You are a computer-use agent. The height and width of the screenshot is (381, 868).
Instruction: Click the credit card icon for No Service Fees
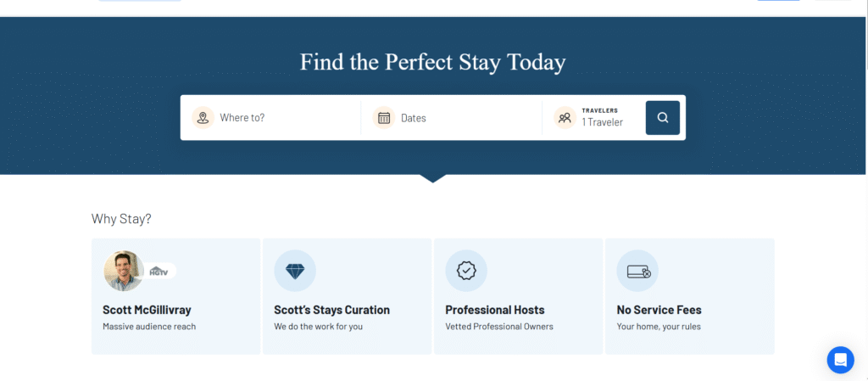click(x=637, y=271)
